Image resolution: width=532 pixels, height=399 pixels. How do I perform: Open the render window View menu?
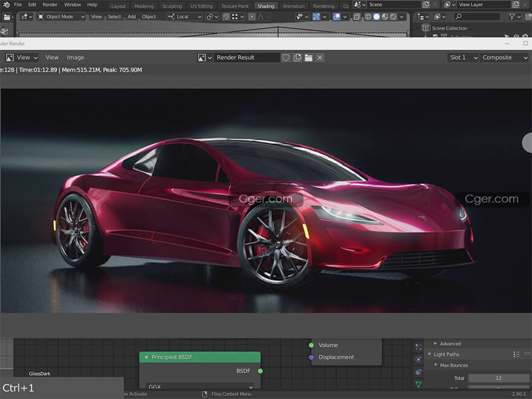click(x=52, y=57)
